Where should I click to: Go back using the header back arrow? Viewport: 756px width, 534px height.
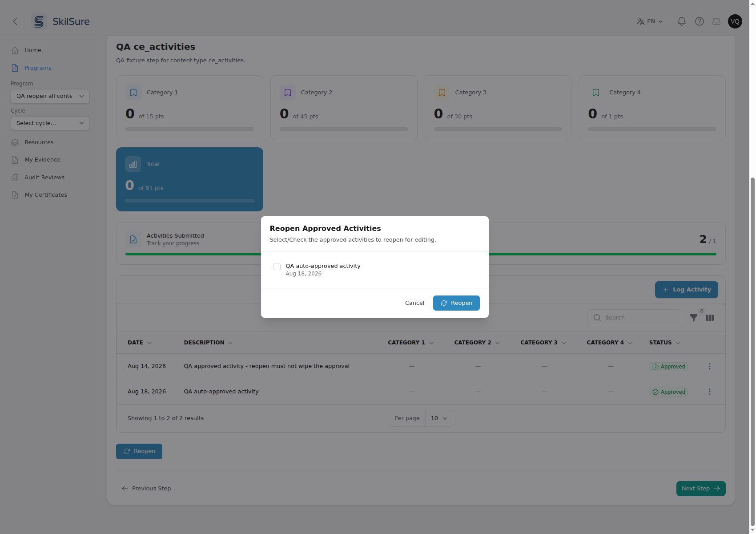tap(15, 21)
